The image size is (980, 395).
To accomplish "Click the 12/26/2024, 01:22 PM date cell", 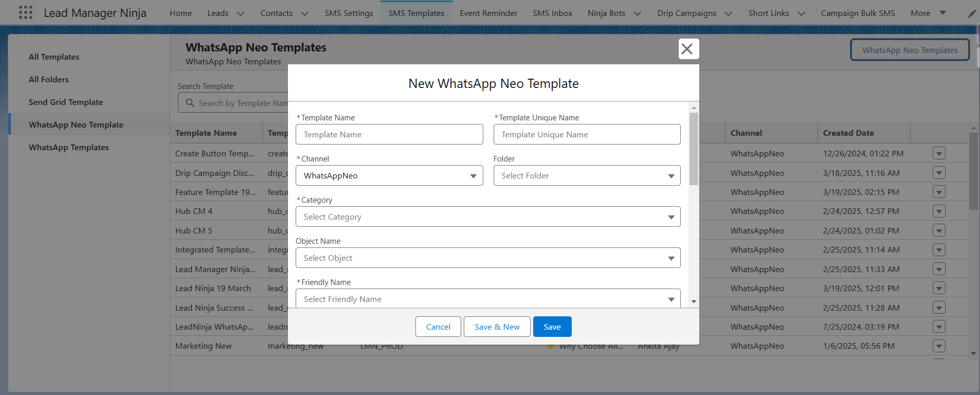I will coord(863,153).
